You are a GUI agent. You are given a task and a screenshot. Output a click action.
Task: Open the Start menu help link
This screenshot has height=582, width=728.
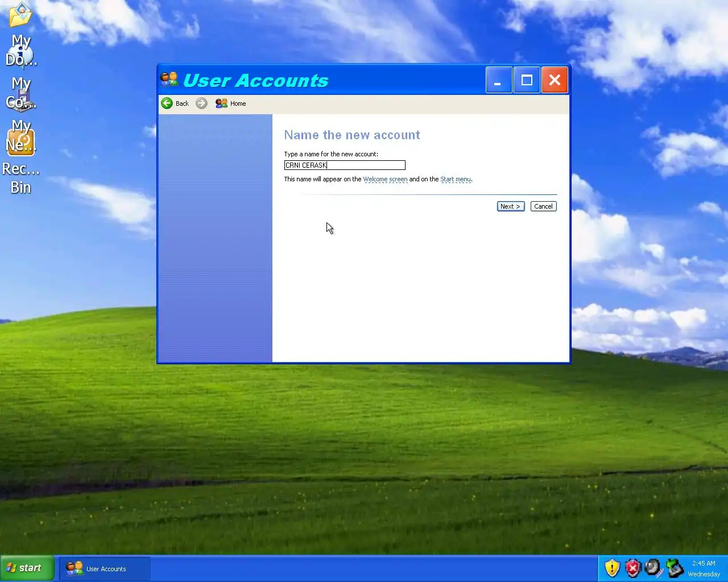[x=456, y=179]
